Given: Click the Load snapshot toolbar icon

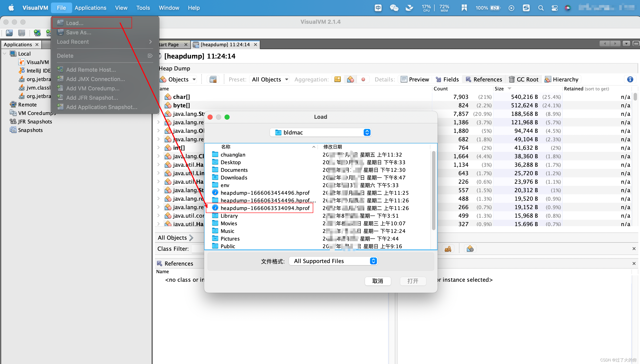Looking at the screenshot, I should tap(9, 33).
